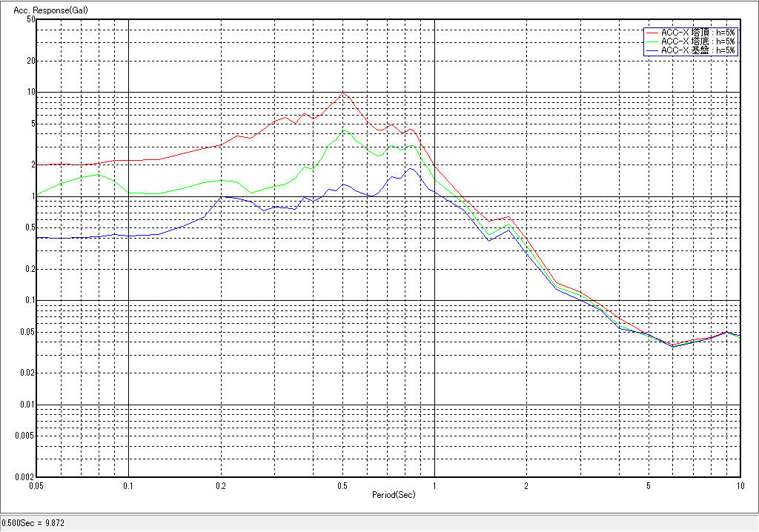Click the red curve's left end at 0.05 sec
Image resolution: width=759 pixels, height=532 pixels.
[38, 164]
